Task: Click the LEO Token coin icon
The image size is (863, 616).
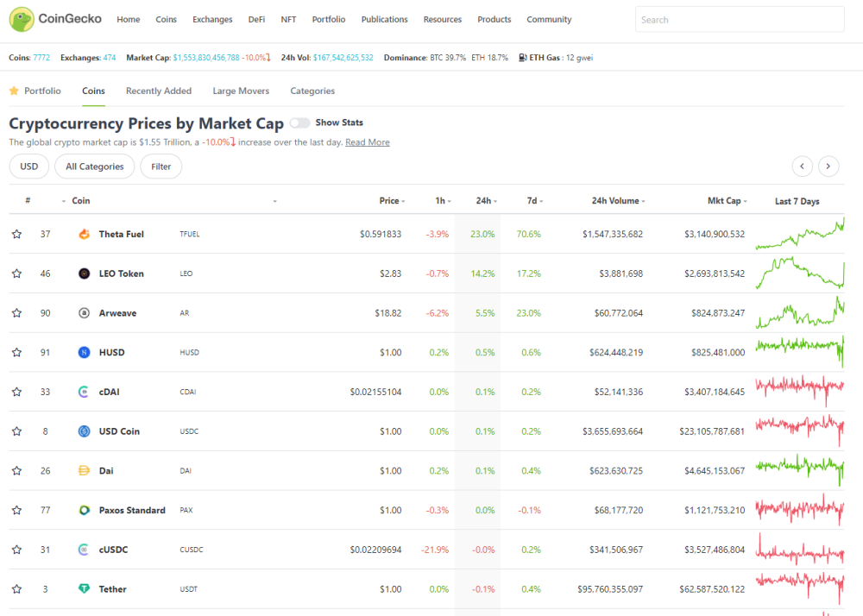Action: tap(84, 273)
